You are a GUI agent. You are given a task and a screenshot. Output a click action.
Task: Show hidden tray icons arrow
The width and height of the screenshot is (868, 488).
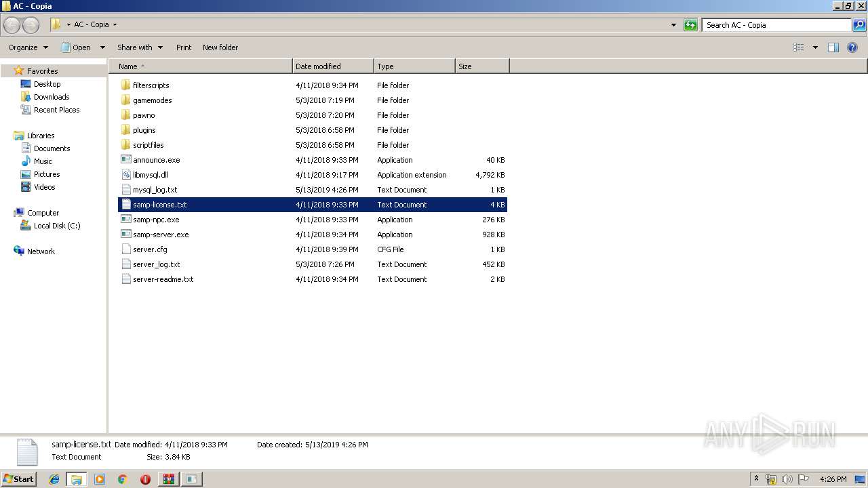pos(756,479)
